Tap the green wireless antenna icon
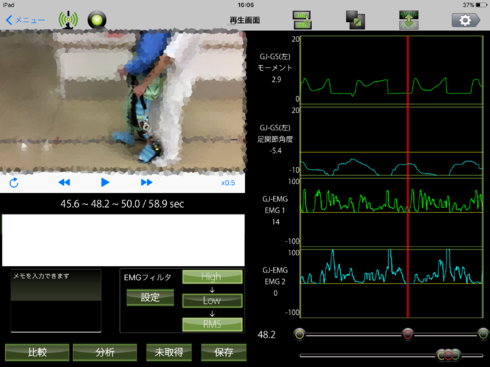 (68, 20)
